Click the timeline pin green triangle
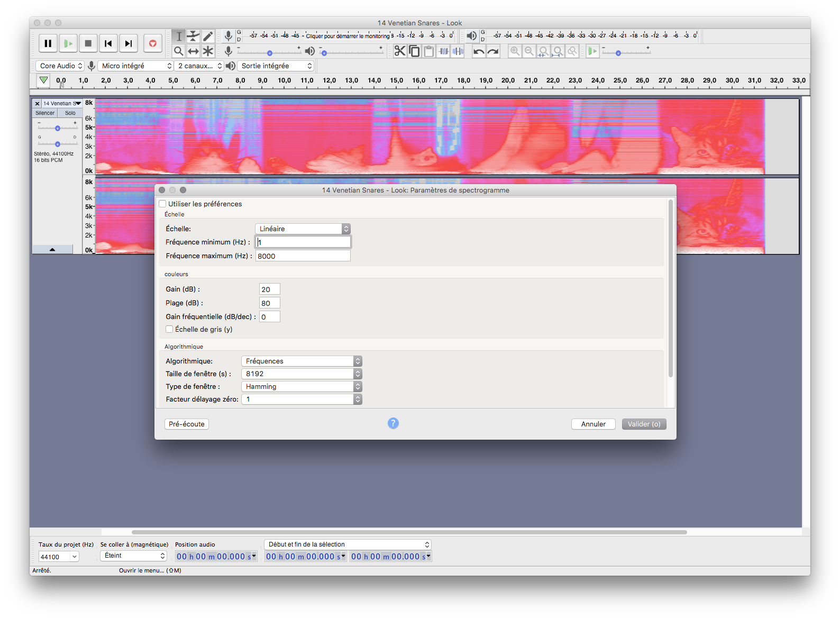The height and width of the screenshot is (618, 840). click(x=44, y=80)
